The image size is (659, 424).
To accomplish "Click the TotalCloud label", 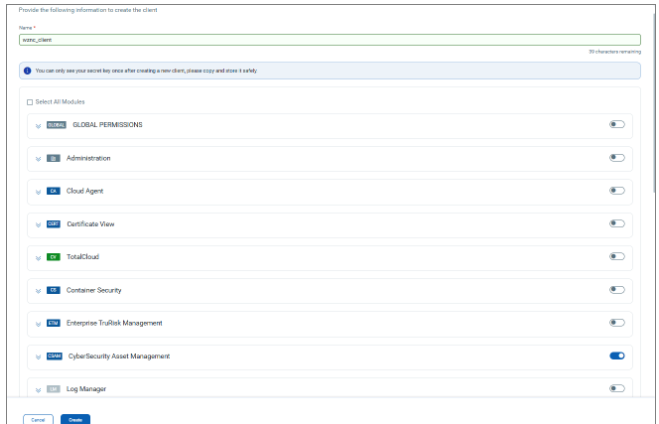I will coord(83,257).
